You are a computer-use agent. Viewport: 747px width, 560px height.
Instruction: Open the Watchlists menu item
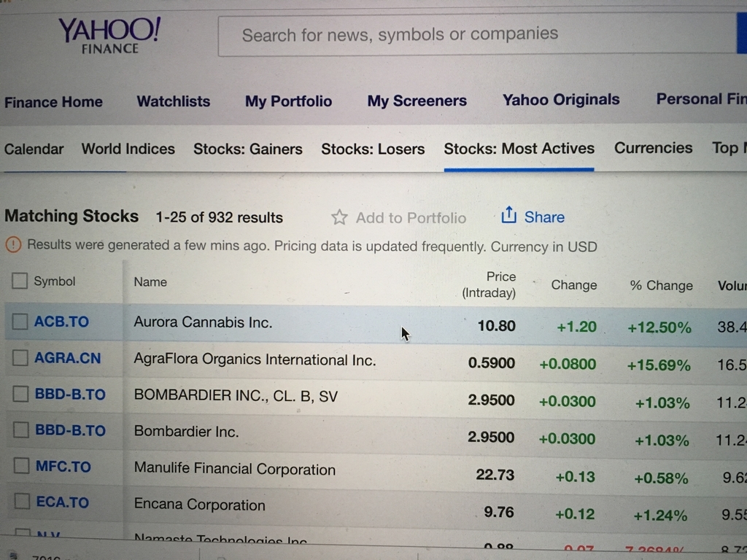(174, 101)
